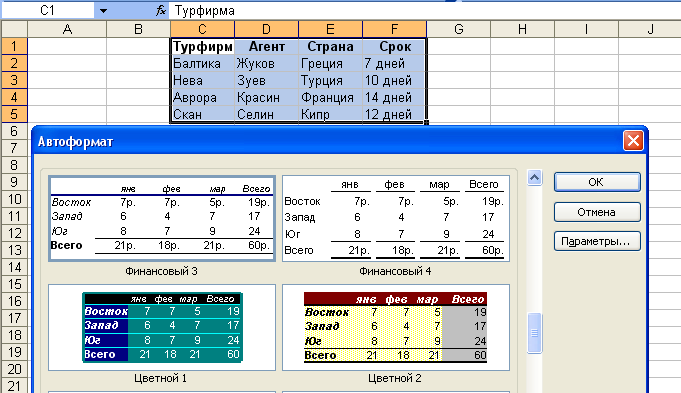Click cell containing 12 дней

pyautogui.click(x=394, y=114)
